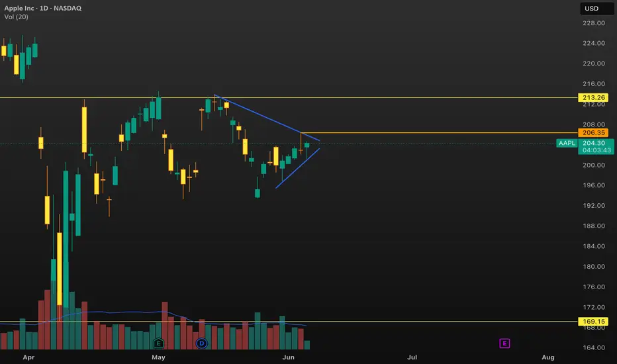This screenshot has height=364, width=617.
Task: Click the blue D dividend marker
Action: coord(201,343)
